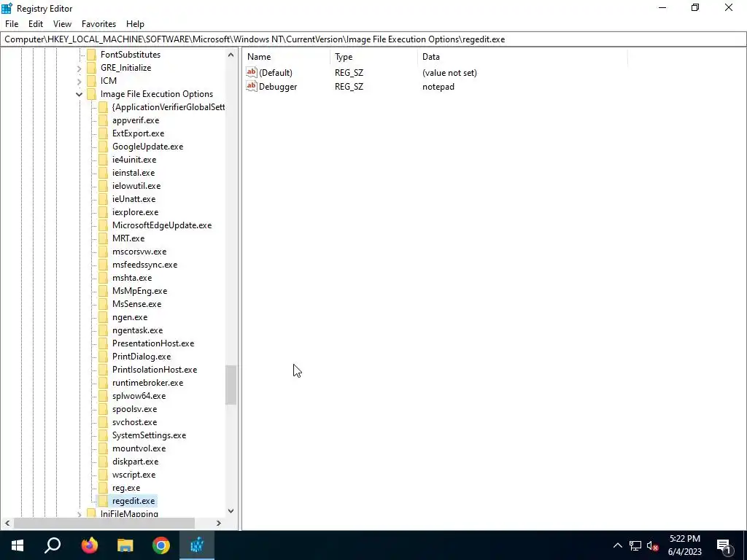This screenshot has width=747, height=560.
Task: Open taskbar Search
Action: pos(53,545)
